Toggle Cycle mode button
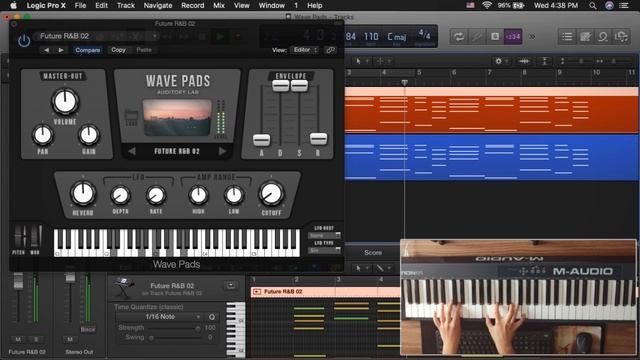640x360 pixels. click(x=459, y=36)
